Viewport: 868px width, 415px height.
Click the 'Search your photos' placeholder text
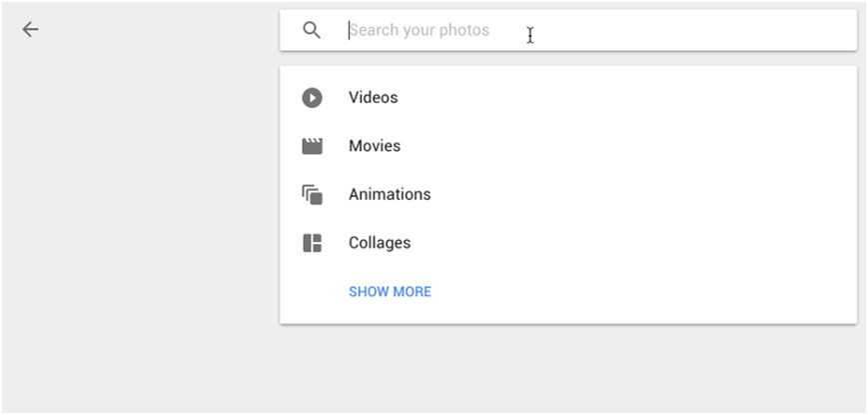420,30
